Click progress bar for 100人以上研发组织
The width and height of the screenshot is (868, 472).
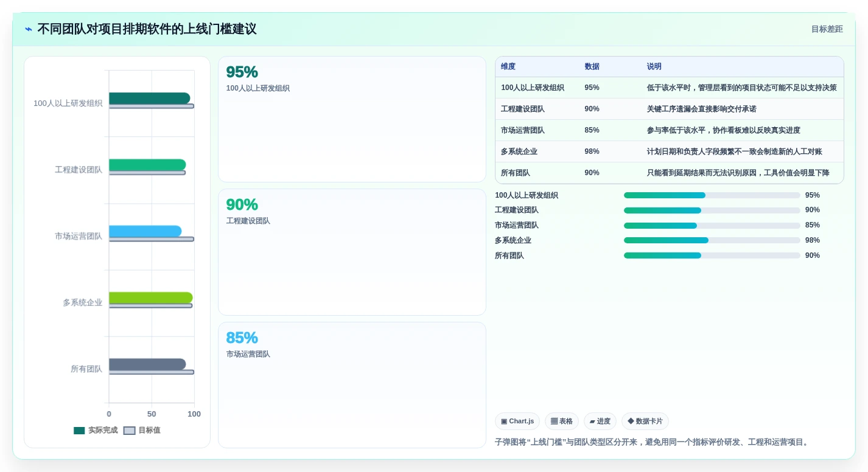pyautogui.click(x=712, y=195)
